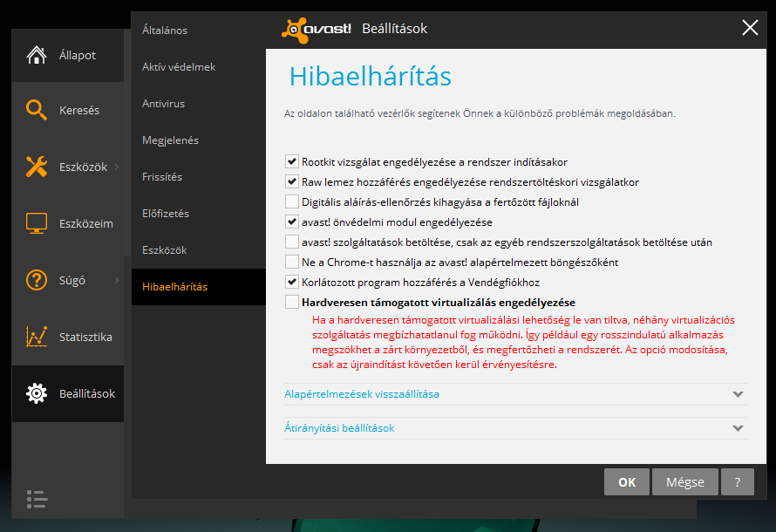This screenshot has height=532, width=776.
Task: Click the Állapot home icon
Action: pyautogui.click(x=37, y=55)
